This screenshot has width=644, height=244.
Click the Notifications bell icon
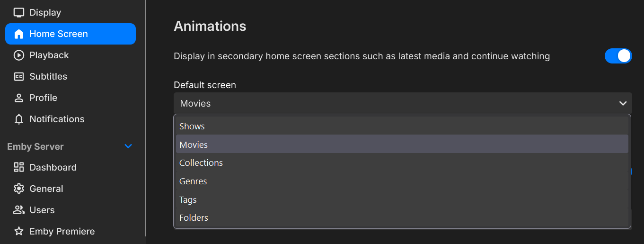(19, 119)
